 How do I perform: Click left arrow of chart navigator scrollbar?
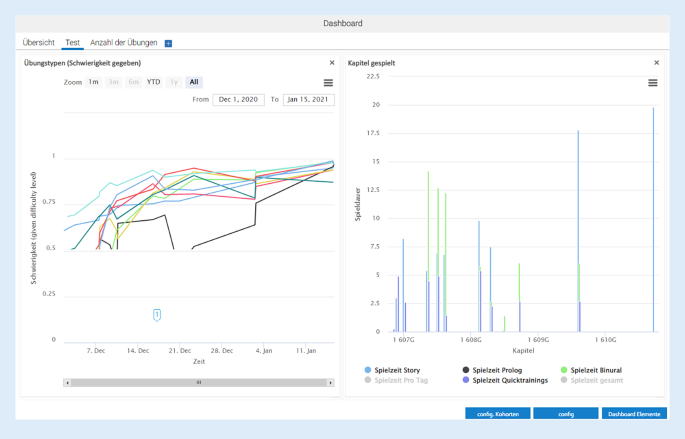click(67, 382)
